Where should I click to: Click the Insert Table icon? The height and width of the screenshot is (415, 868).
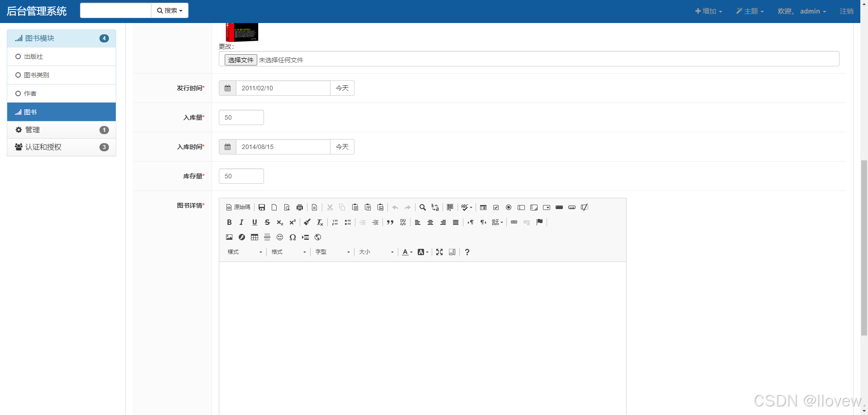click(x=255, y=237)
